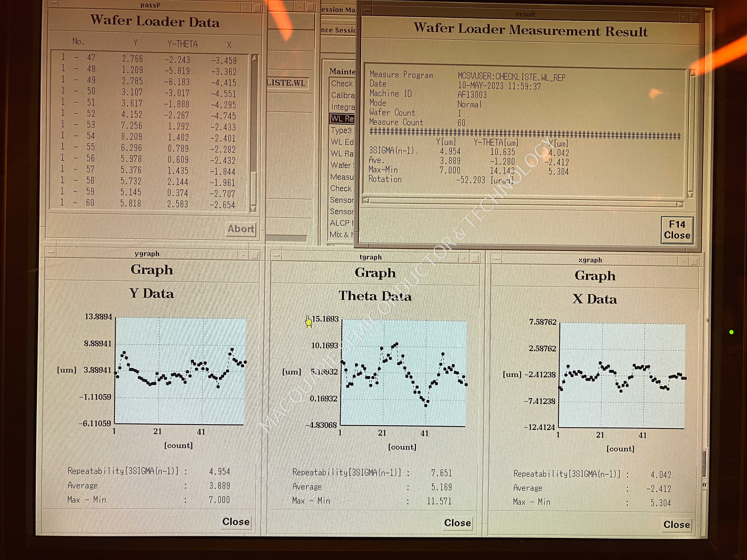The image size is (747, 560).
Task: Close the Theta Data graph window
Action: [x=457, y=523]
